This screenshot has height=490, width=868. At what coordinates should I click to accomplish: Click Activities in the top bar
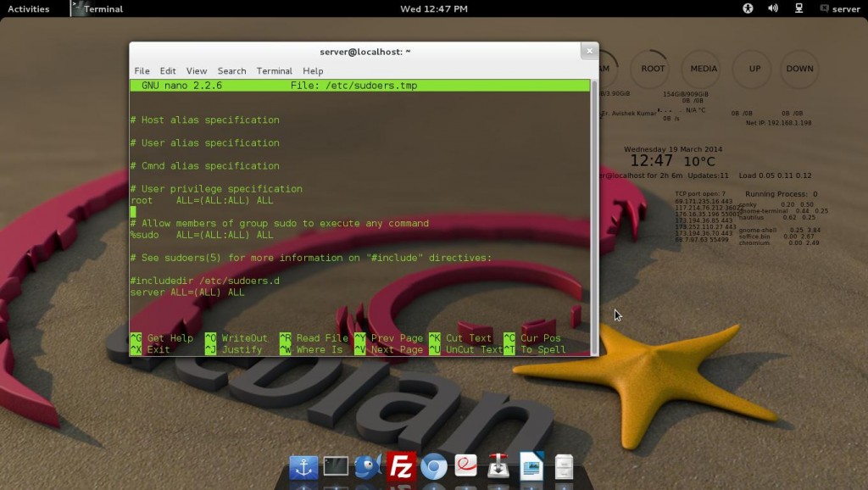pos(28,8)
